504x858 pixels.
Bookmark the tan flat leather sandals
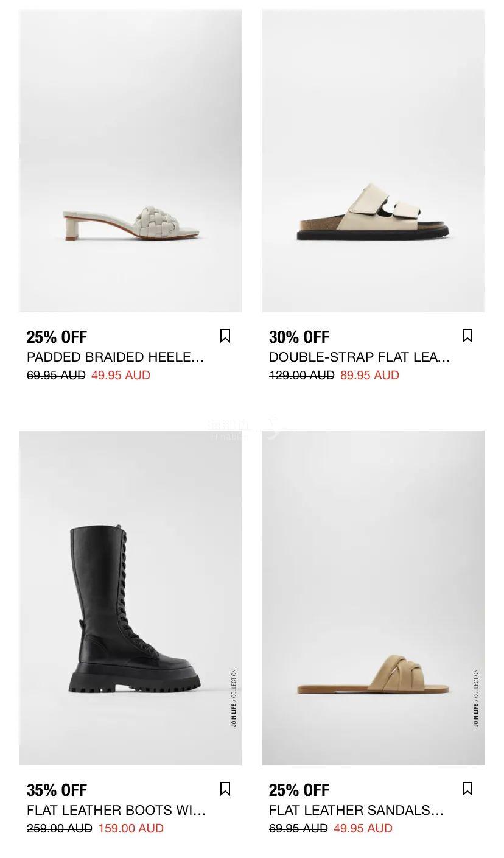[x=467, y=789]
